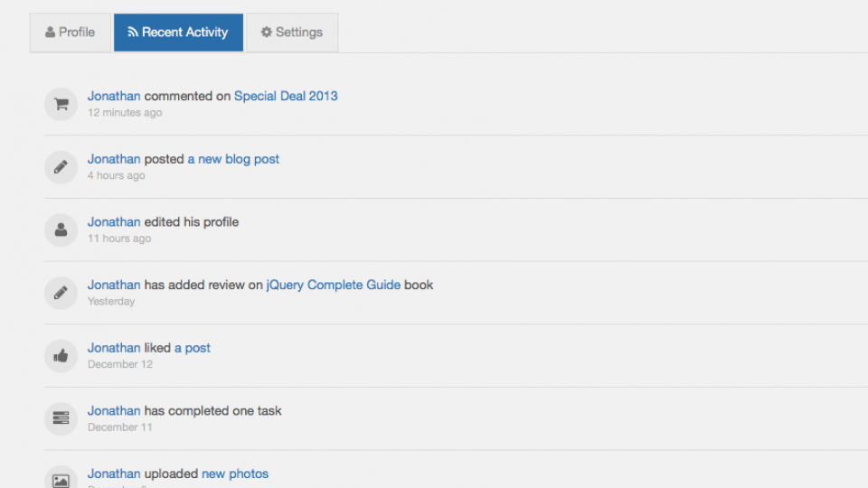
Task: Open the 'a post' link
Action: tap(192, 348)
